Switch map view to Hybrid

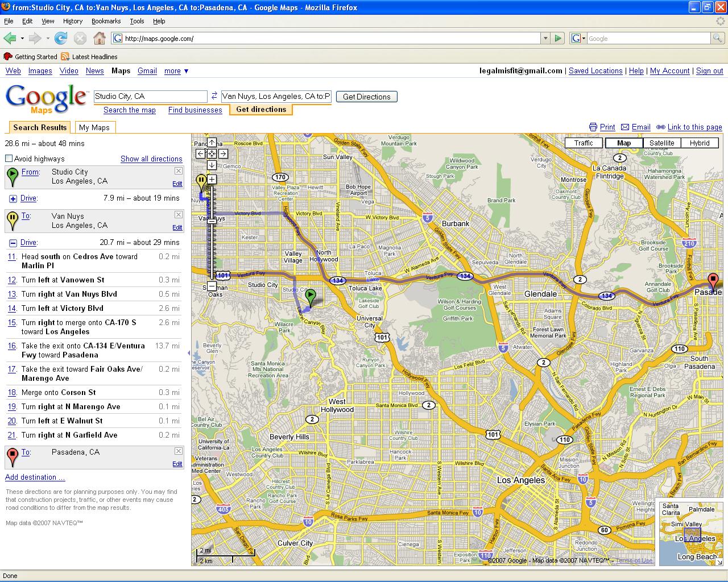(x=700, y=143)
